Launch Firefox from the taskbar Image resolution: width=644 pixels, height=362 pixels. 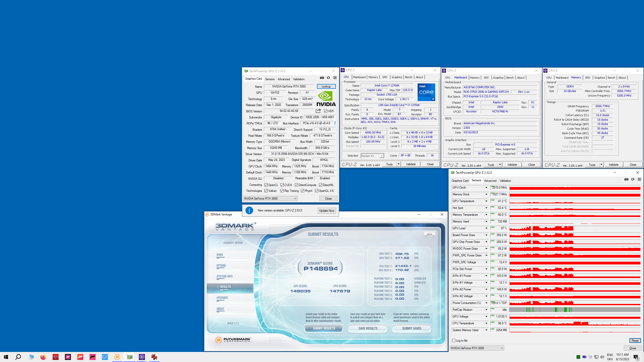pyautogui.click(x=43, y=357)
